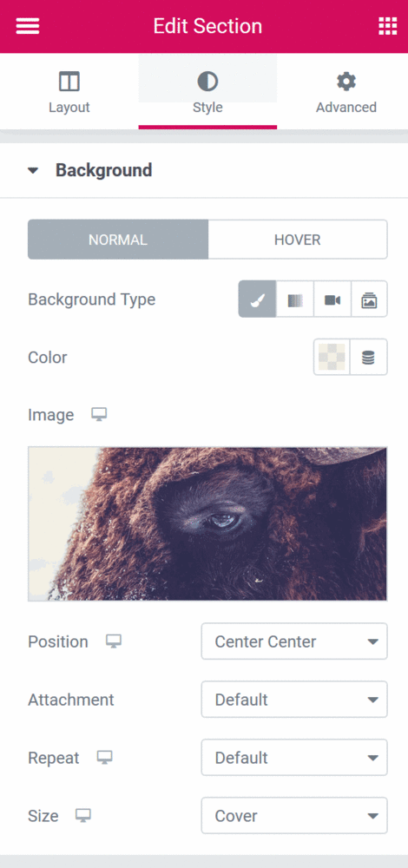The width and height of the screenshot is (408, 868).
Task: Open the Attachment dropdown
Action: pos(294,700)
